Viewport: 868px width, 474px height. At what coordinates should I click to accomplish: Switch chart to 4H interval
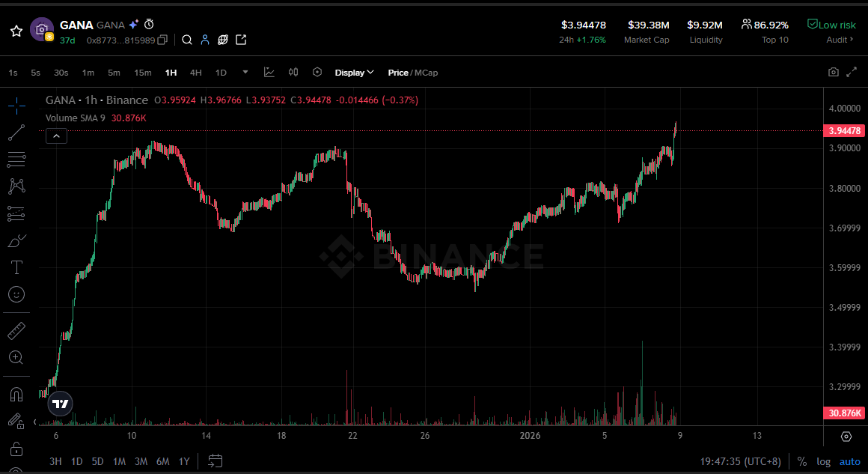coord(196,73)
